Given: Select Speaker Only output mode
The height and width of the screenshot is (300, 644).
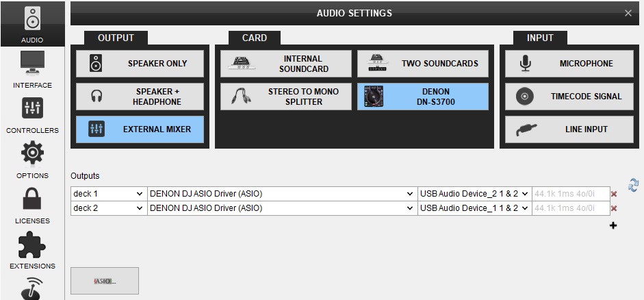Looking at the screenshot, I should (x=140, y=64).
